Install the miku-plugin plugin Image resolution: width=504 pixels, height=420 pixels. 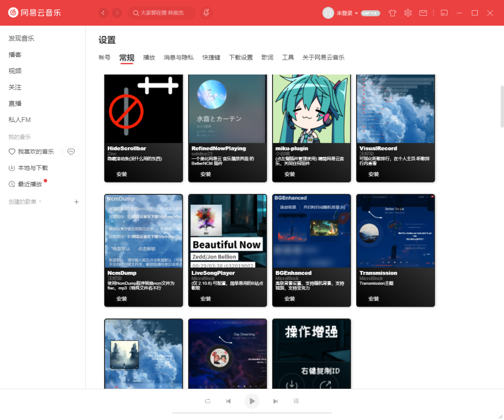(x=290, y=174)
